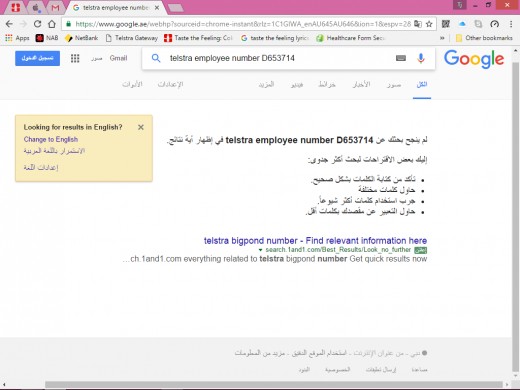Switch to the Maps results tab
520x390 pixels.
327,85
